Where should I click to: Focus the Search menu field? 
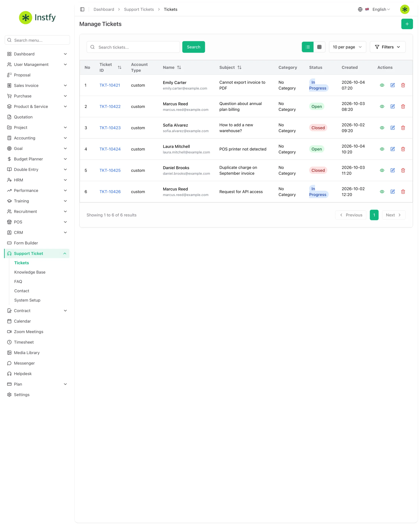pyautogui.click(x=37, y=40)
